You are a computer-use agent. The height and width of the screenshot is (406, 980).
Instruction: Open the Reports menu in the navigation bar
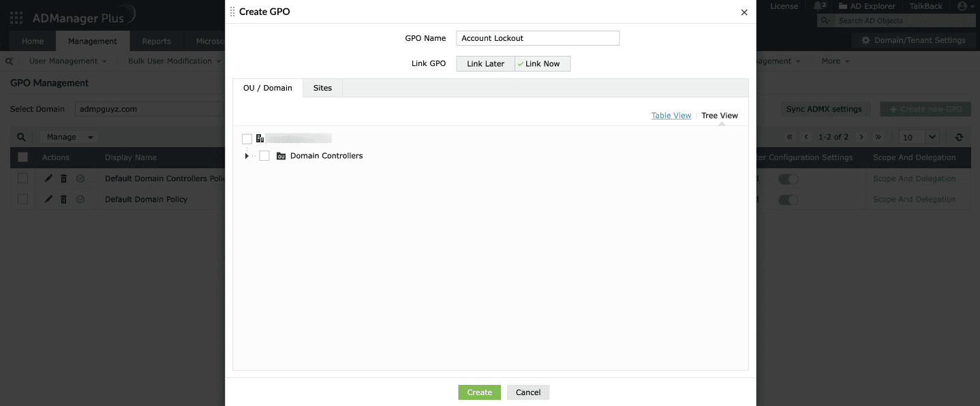point(155,41)
